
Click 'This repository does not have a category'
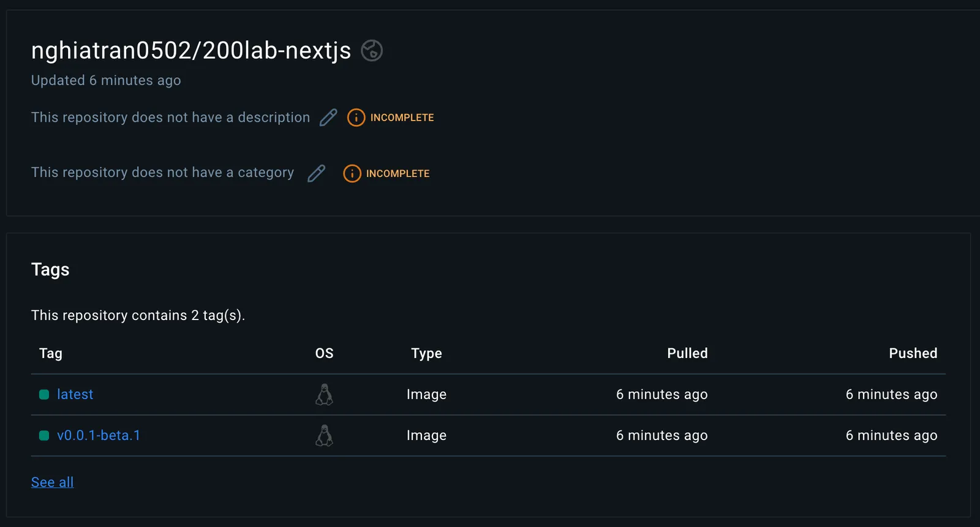[x=162, y=173]
